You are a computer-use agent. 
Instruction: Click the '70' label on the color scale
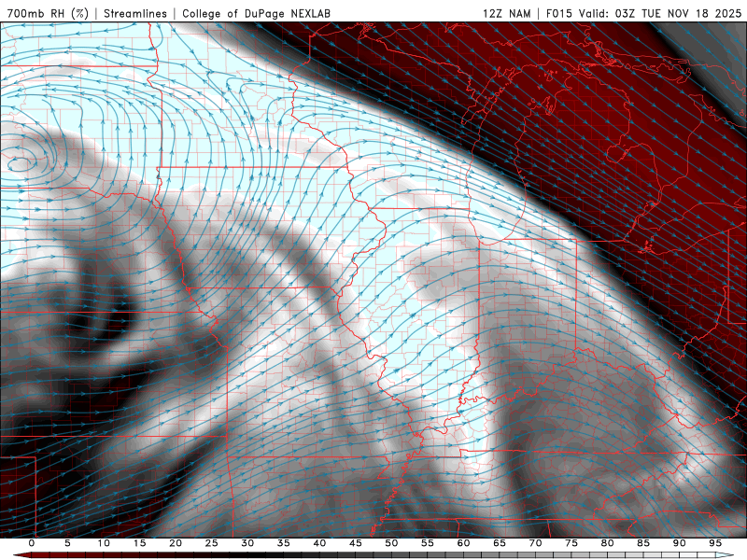pos(535,543)
